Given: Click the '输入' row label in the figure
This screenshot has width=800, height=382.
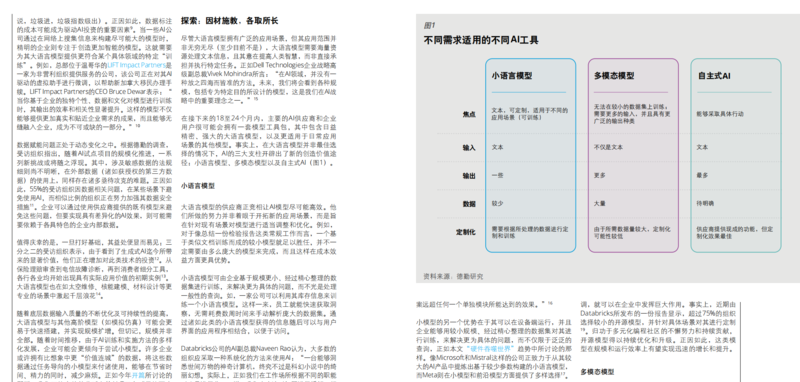Looking at the screenshot, I should (469, 147).
